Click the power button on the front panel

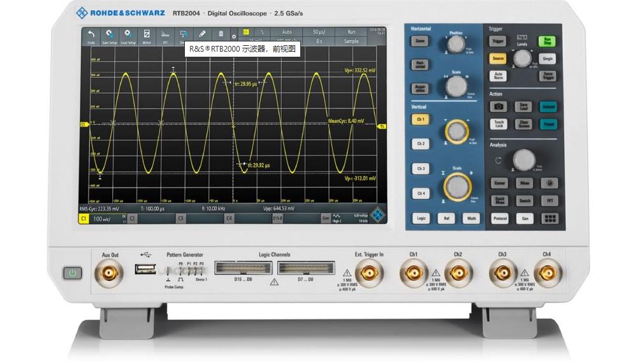pyautogui.click(x=72, y=273)
